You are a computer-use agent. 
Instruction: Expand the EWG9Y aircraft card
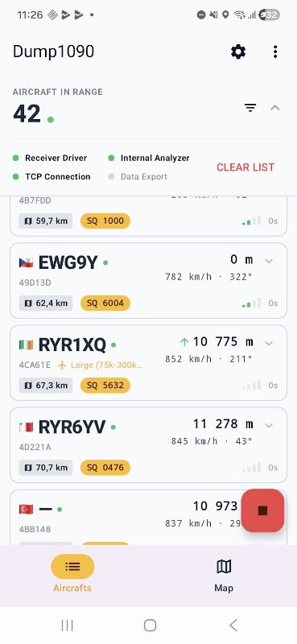click(x=269, y=261)
